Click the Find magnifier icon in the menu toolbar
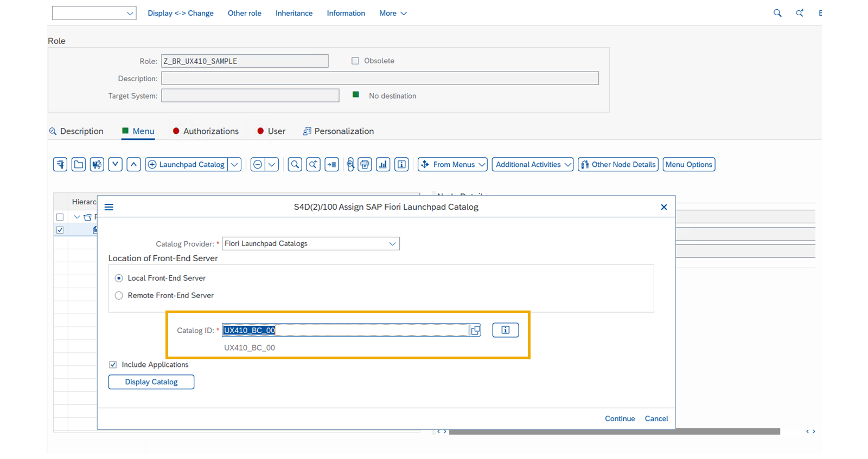The height and width of the screenshot is (459, 868). click(x=295, y=164)
